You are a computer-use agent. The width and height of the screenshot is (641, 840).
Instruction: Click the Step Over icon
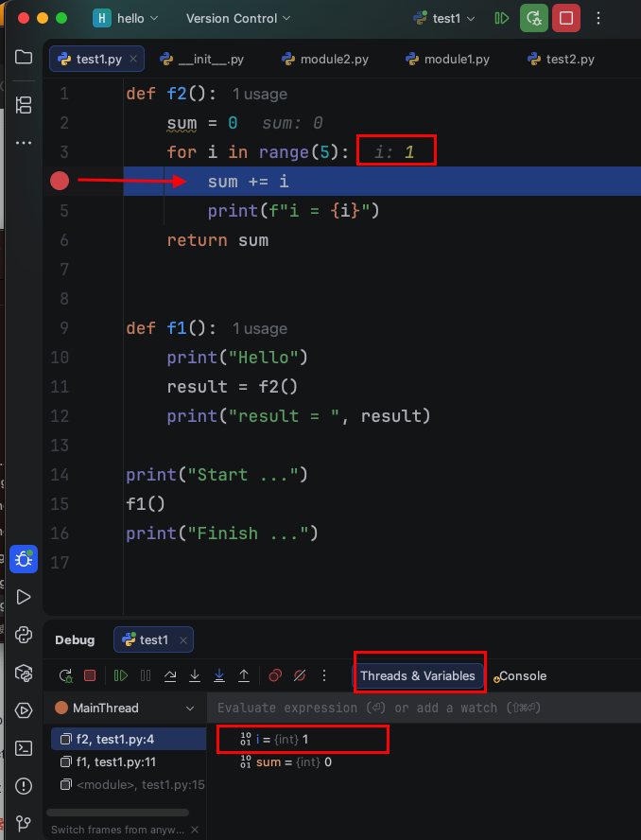(x=170, y=675)
